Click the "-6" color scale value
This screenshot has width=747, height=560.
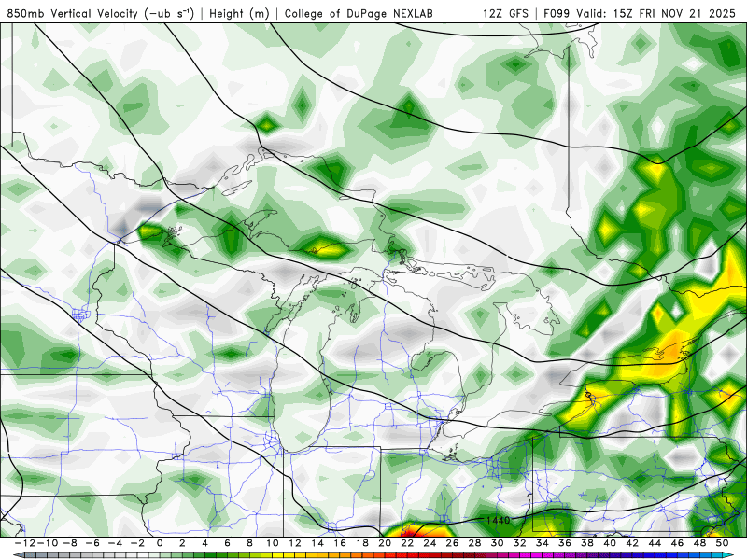(x=92, y=543)
